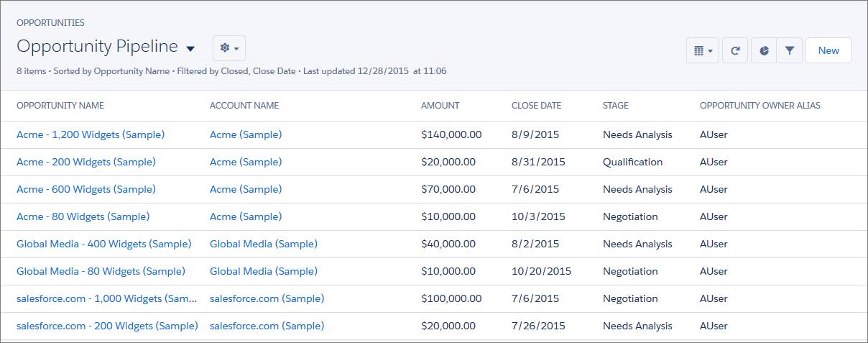This screenshot has height=343, width=868.
Task: Sort by Opportunity Name column header
Action: 60,105
